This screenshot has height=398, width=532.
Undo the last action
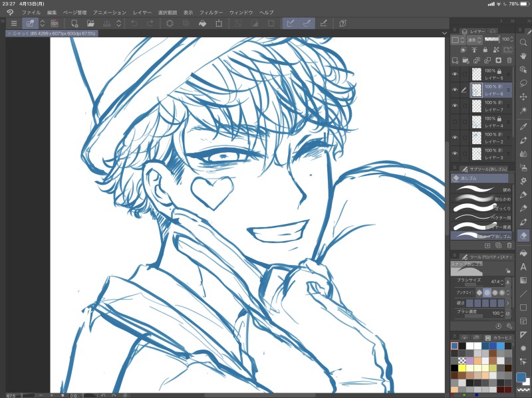tap(134, 23)
